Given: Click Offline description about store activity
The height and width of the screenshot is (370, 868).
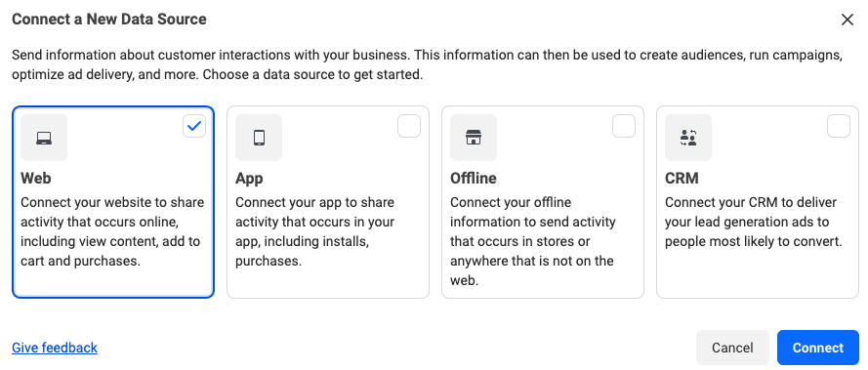Looking at the screenshot, I should (532, 241).
